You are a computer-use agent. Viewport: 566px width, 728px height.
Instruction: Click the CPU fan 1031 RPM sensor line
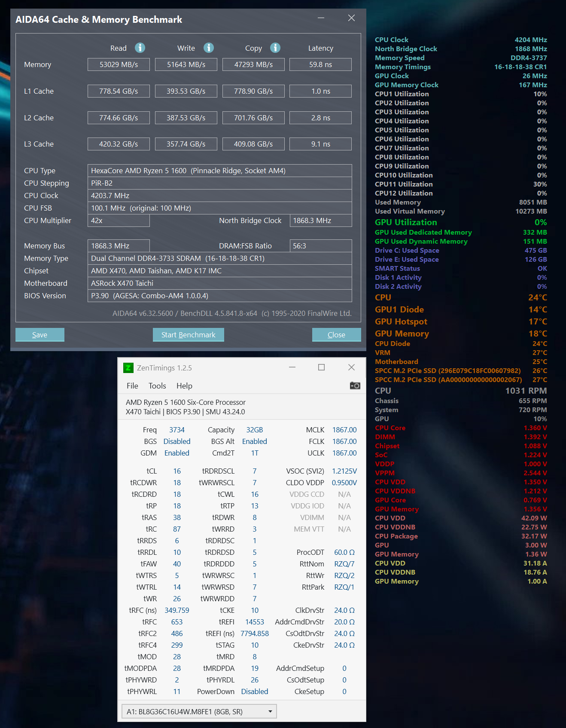pyautogui.click(x=461, y=391)
